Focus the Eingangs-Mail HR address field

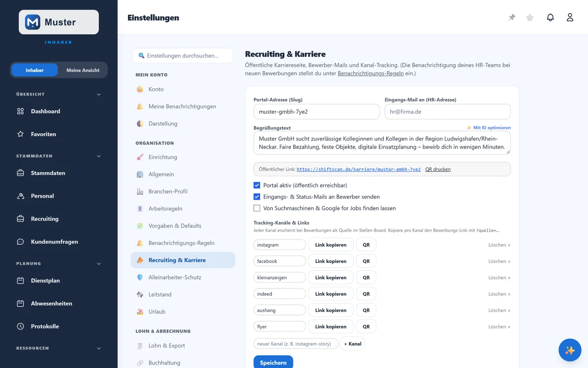pyautogui.click(x=447, y=111)
